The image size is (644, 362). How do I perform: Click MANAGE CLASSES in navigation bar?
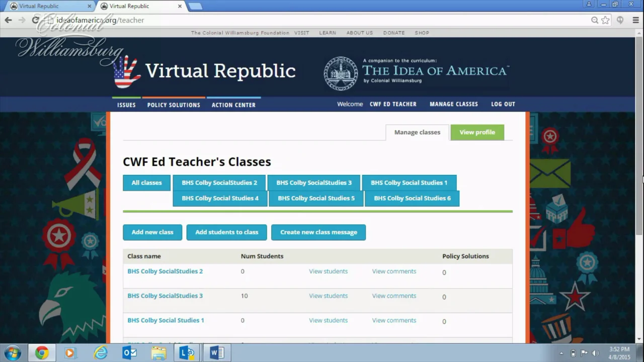[x=454, y=104]
